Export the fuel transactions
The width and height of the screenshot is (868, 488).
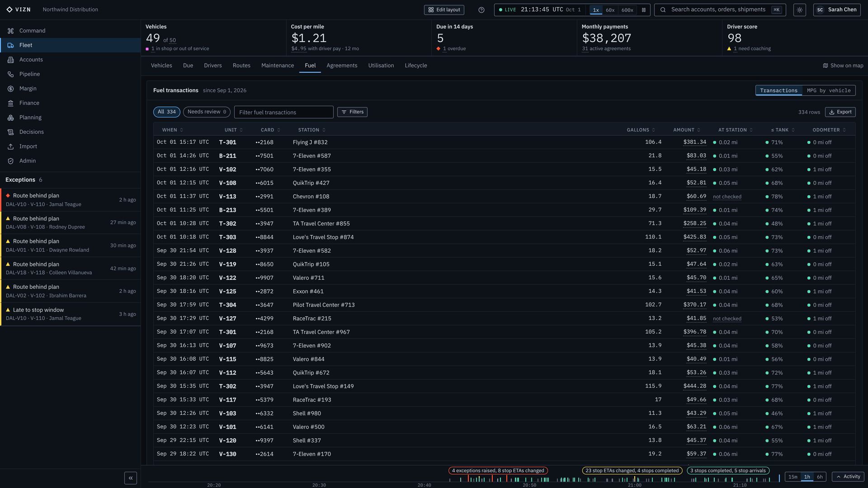(840, 112)
